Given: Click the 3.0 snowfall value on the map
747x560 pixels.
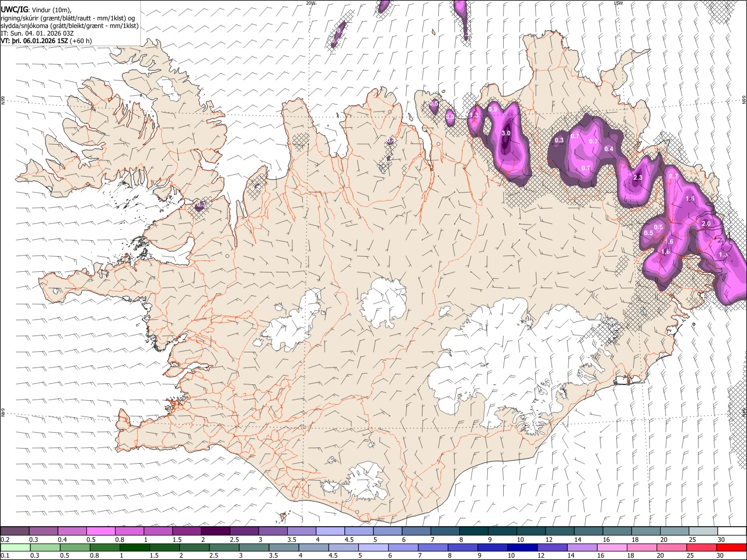Looking at the screenshot, I should pyautogui.click(x=506, y=134).
